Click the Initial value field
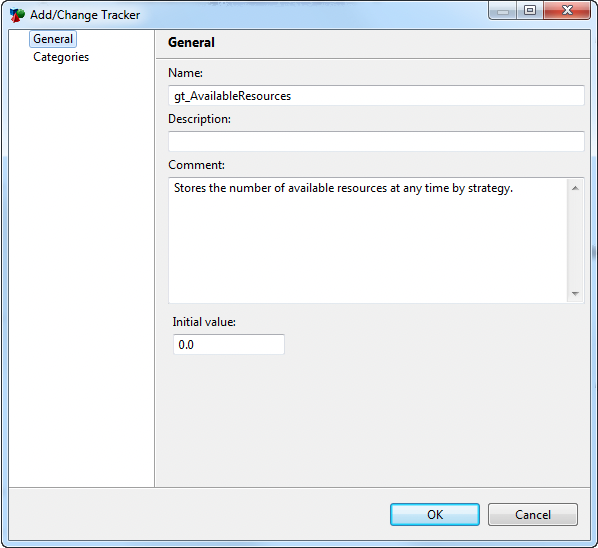The image size is (598, 548). (x=229, y=345)
